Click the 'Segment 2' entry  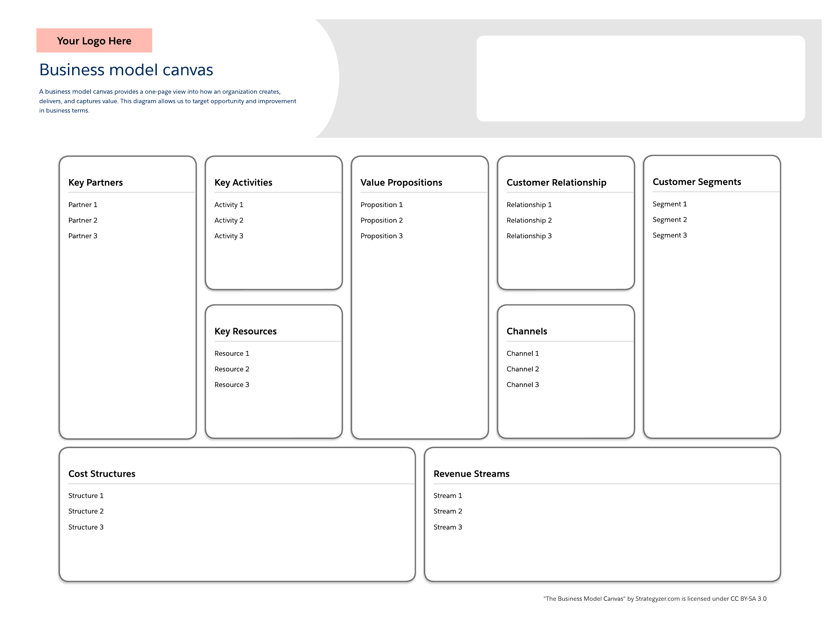[670, 219]
